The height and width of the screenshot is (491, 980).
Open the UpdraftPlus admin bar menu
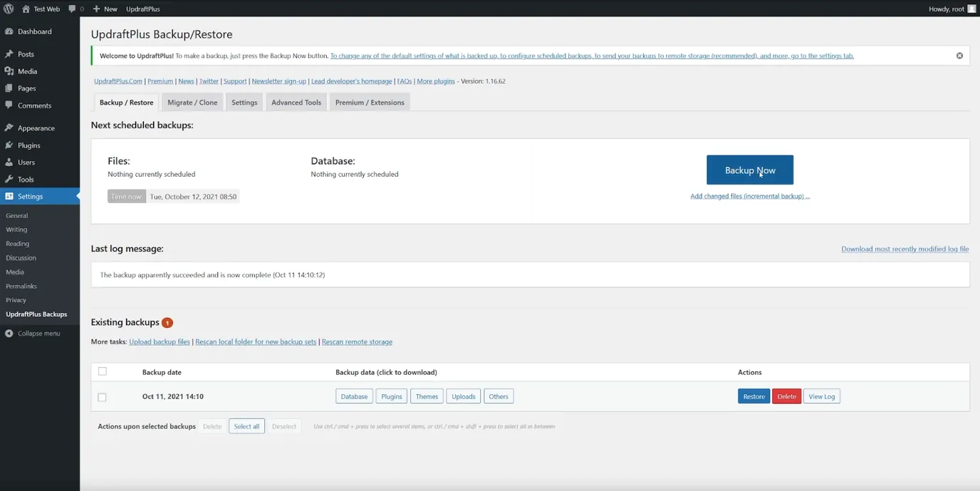142,9
